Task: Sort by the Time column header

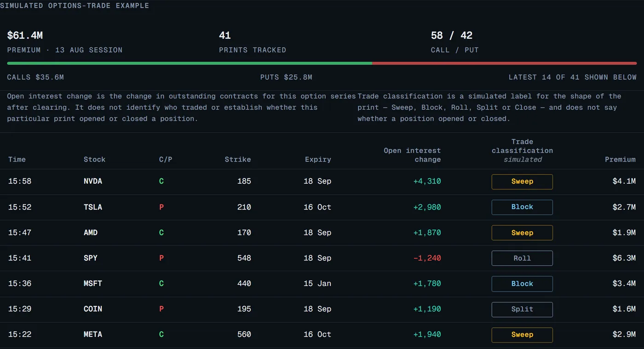Action: (17, 159)
